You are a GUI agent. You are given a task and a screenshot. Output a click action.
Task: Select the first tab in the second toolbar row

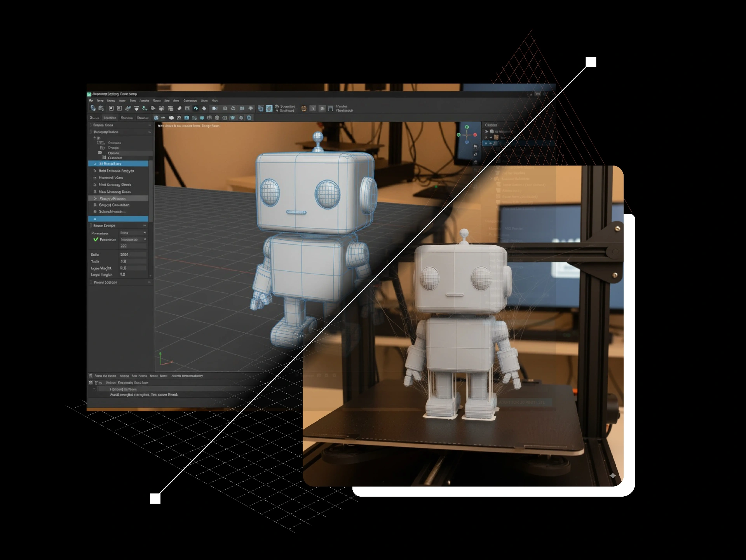[x=94, y=118]
